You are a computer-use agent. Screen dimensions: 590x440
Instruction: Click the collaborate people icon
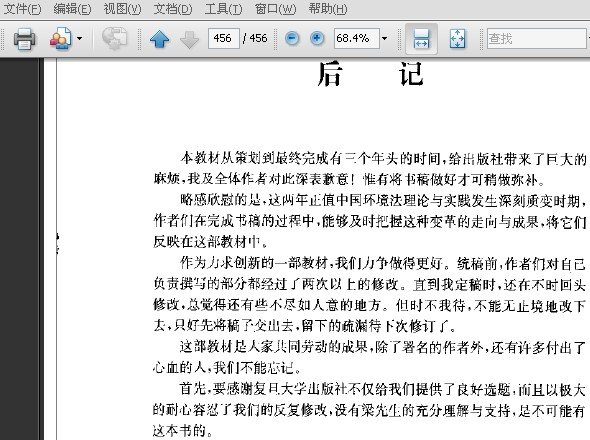pos(60,38)
